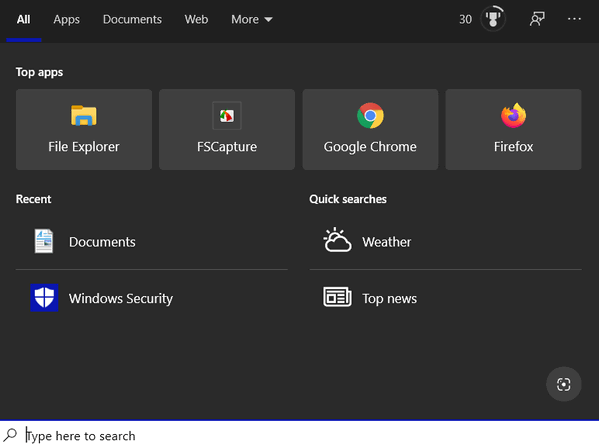
Task: Click the Windows Security shield icon
Action: click(44, 298)
